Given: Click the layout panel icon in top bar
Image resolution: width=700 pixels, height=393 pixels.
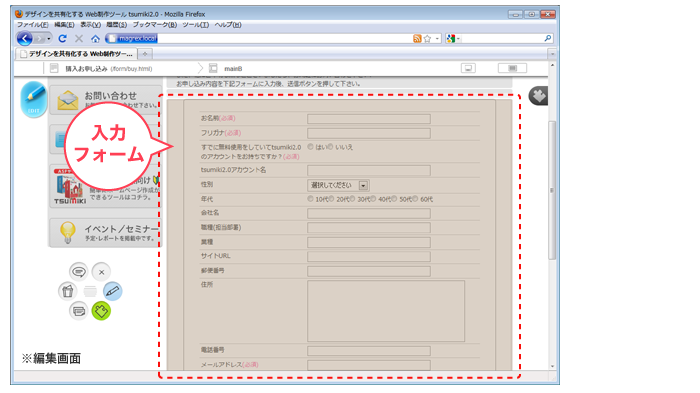Looking at the screenshot, I should tap(512, 68).
